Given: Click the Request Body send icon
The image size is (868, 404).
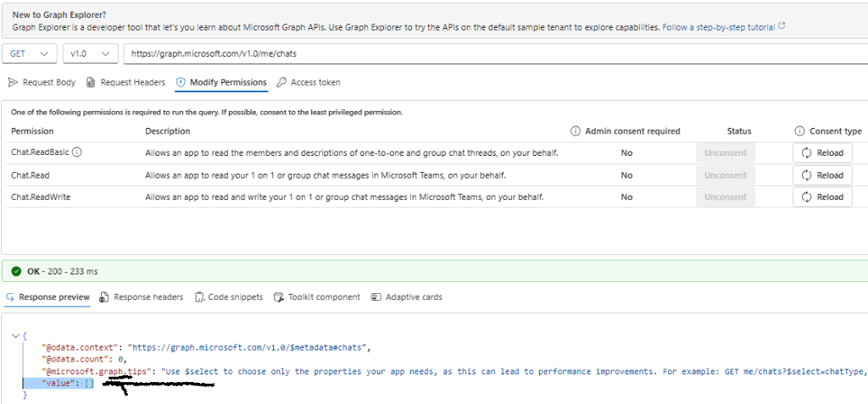Looking at the screenshot, I should [x=14, y=82].
